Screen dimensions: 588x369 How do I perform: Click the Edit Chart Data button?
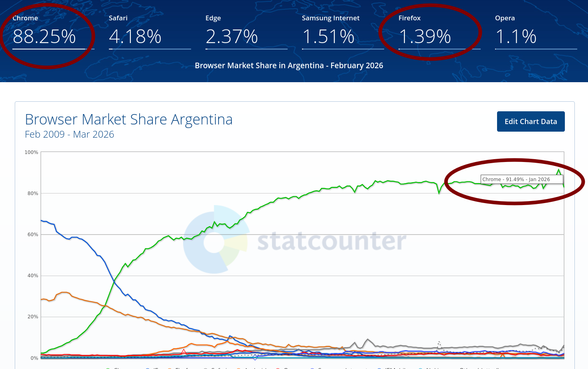point(531,121)
